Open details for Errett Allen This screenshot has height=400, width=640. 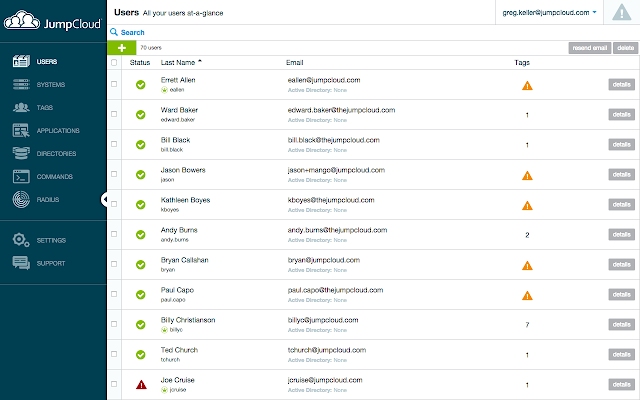pos(622,84)
